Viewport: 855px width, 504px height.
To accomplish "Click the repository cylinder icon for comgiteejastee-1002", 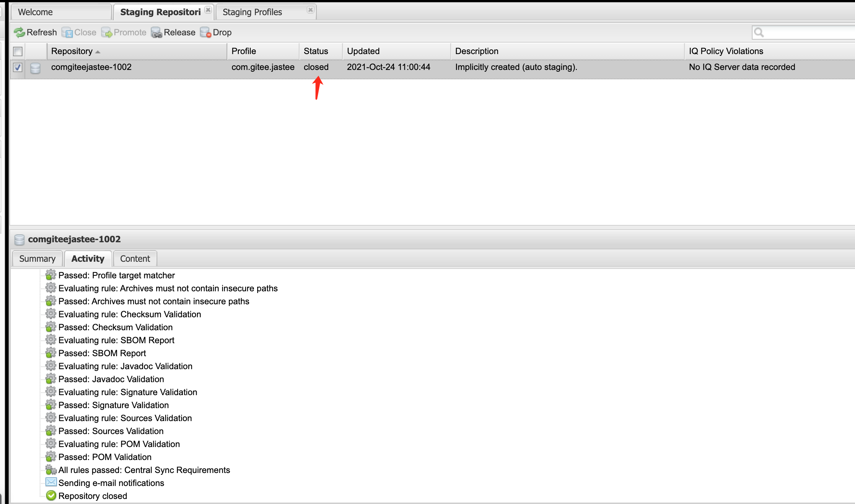I will point(36,67).
